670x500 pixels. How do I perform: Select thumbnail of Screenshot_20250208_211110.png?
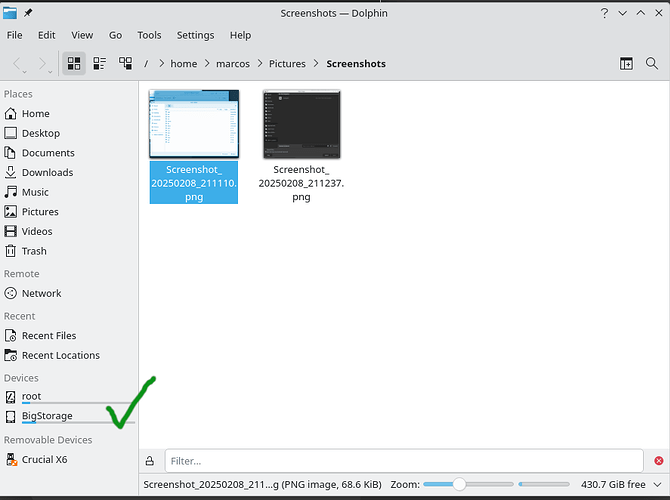tap(194, 124)
